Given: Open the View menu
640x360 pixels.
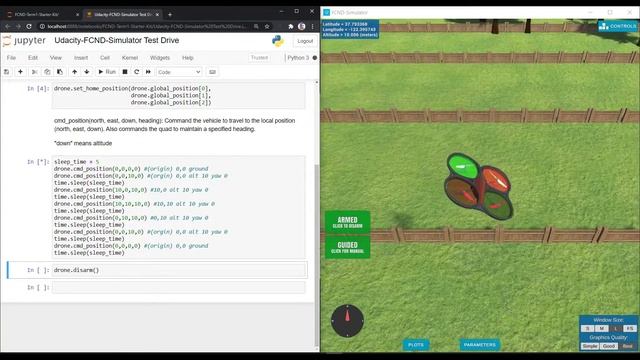Looking at the screenshot, I should [x=56, y=58].
